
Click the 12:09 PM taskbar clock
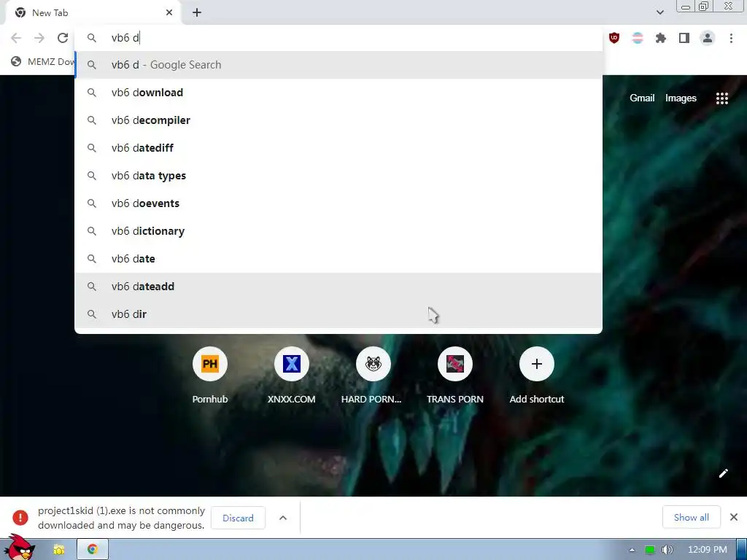pos(708,550)
